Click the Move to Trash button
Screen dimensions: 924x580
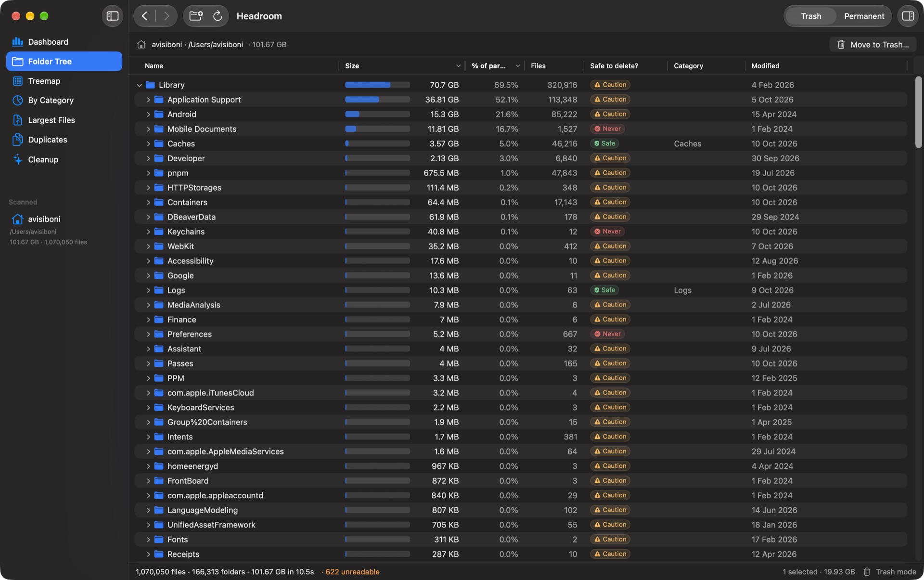point(873,44)
